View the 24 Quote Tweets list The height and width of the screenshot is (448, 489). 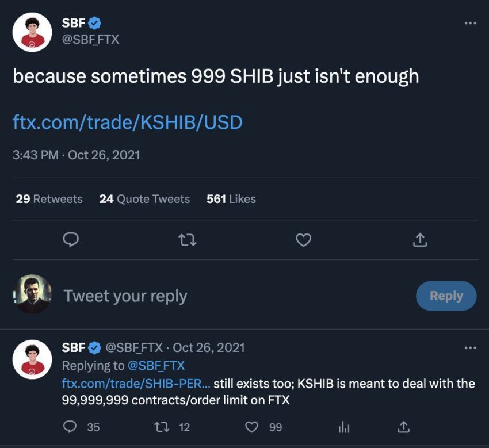[x=144, y=199]
